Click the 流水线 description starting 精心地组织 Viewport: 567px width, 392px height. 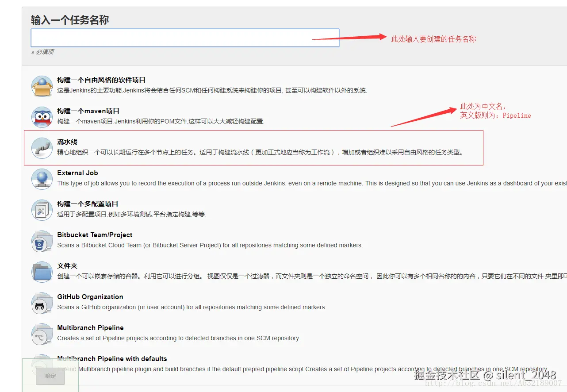(x=260, y=152)
